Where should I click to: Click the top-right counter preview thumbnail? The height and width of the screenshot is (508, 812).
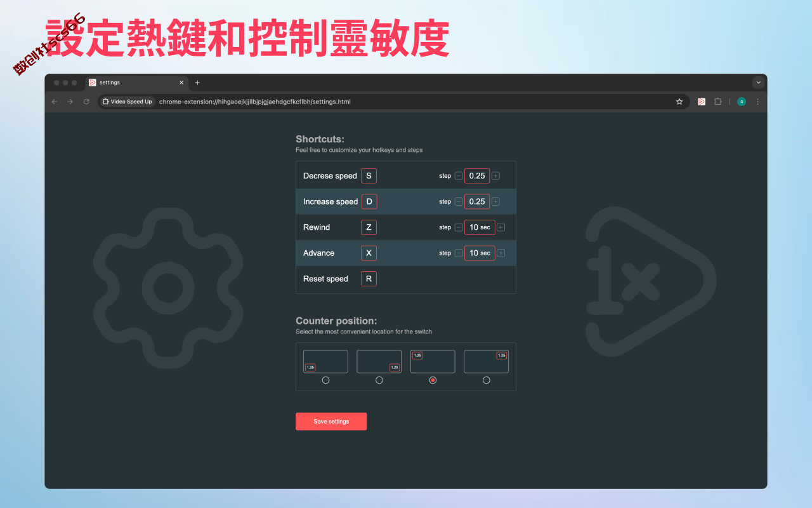[487, 361]
